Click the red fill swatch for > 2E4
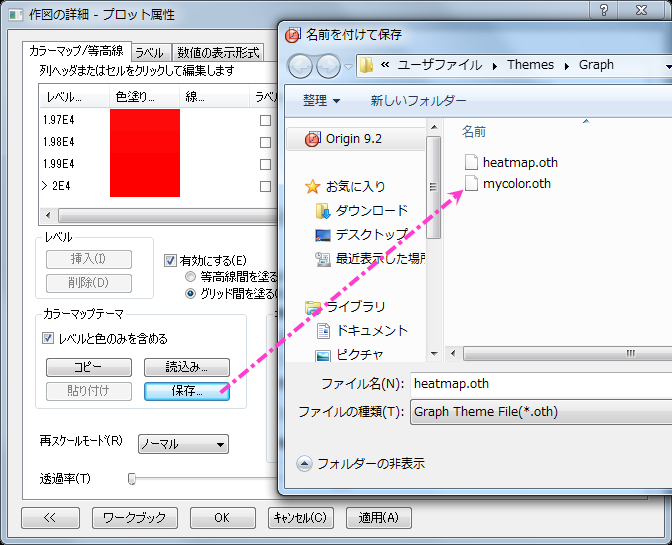This screenshot has width=672, height=545. click(x=145, y=186)
